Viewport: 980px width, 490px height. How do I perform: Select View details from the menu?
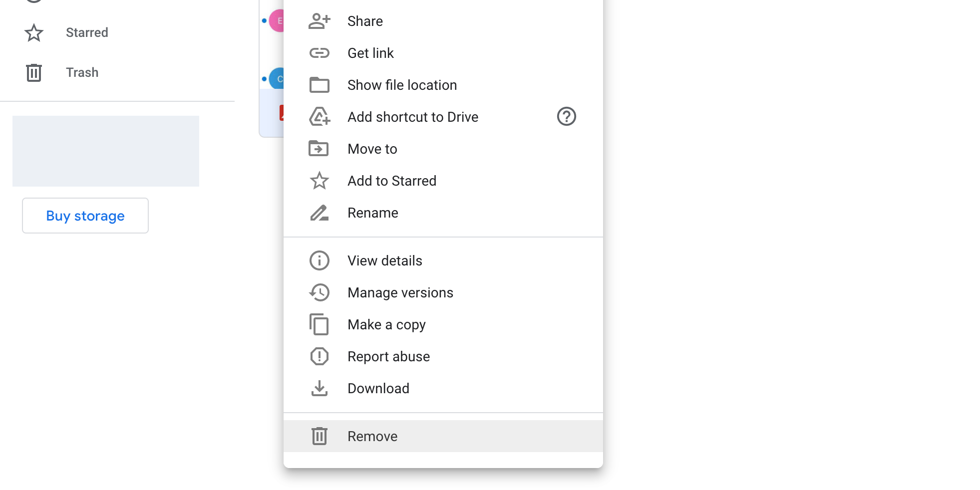(384, 260)
